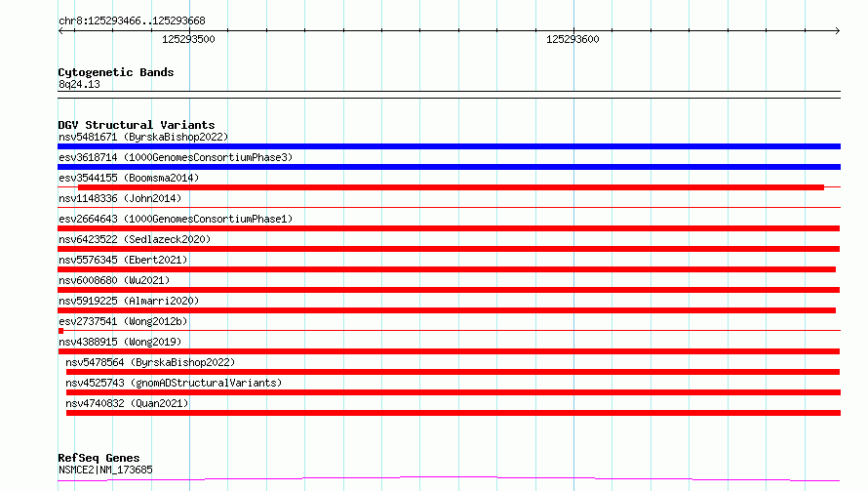Click the right arrow of the ruler
This screenshot has height=491, width=868.
(x=837, y=31)
